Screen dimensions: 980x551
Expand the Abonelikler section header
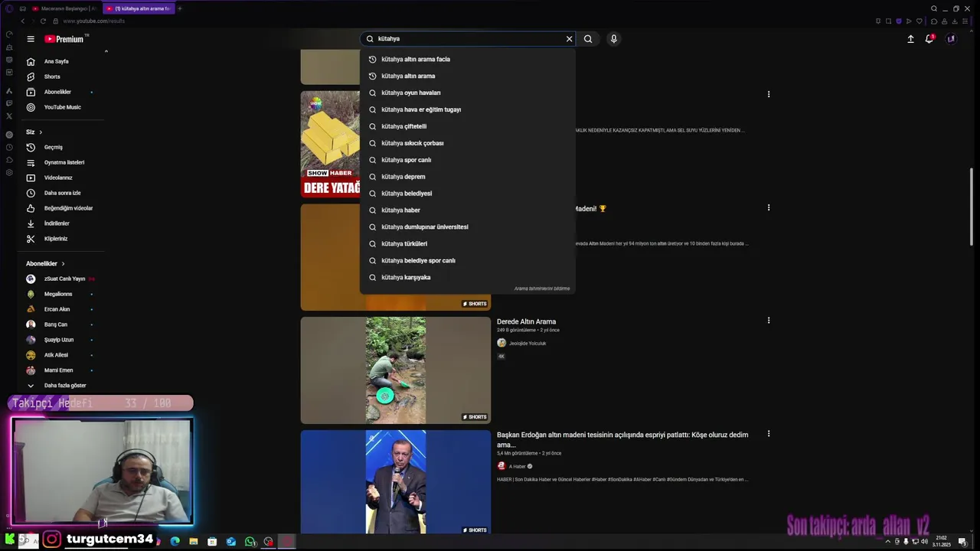click(45, 263)
